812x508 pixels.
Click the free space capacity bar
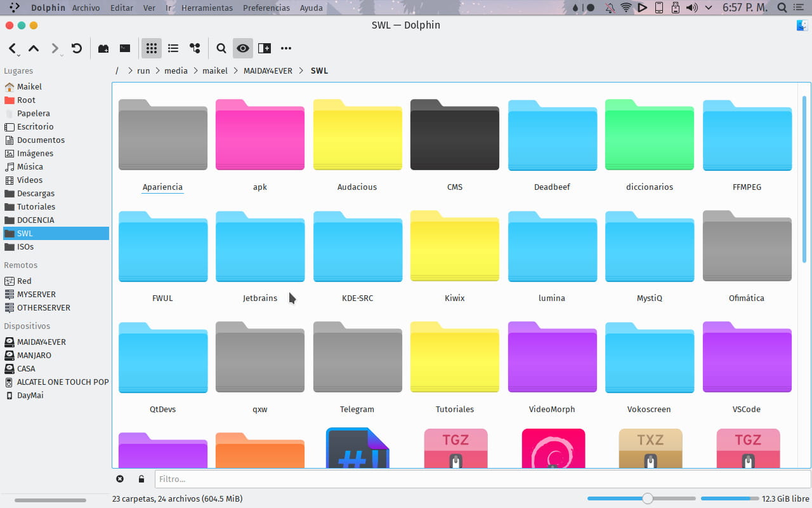coord(730,498)
